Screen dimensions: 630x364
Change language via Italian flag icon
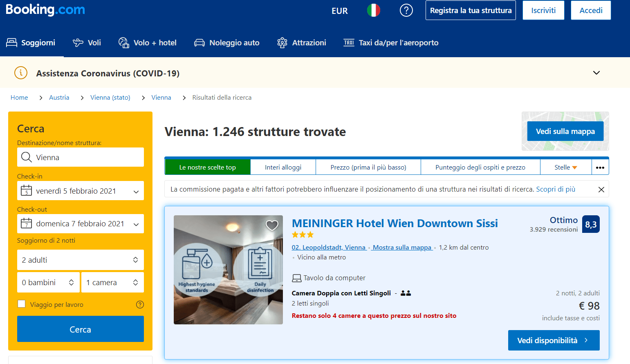coord(373,10)
